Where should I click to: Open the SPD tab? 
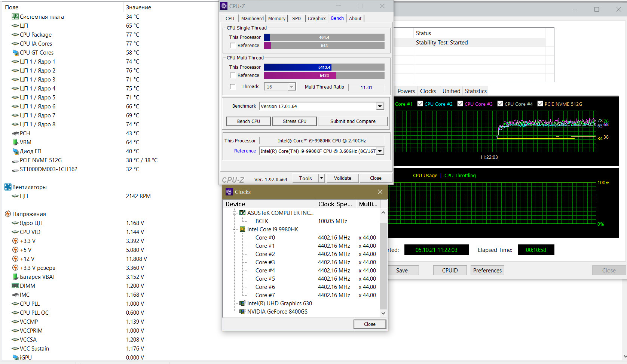coord(296,18)
